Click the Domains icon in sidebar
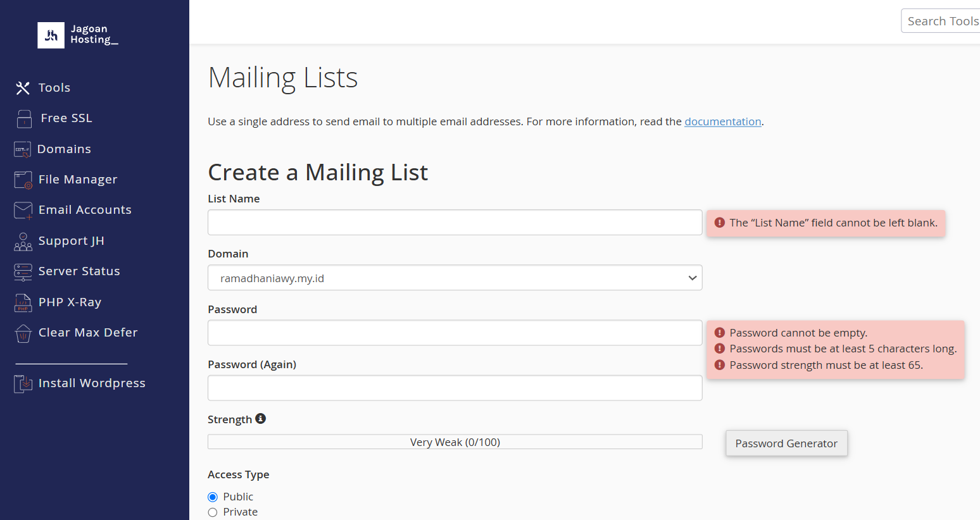Viewport: 980px width, 520px height. [x=22, y=149]
